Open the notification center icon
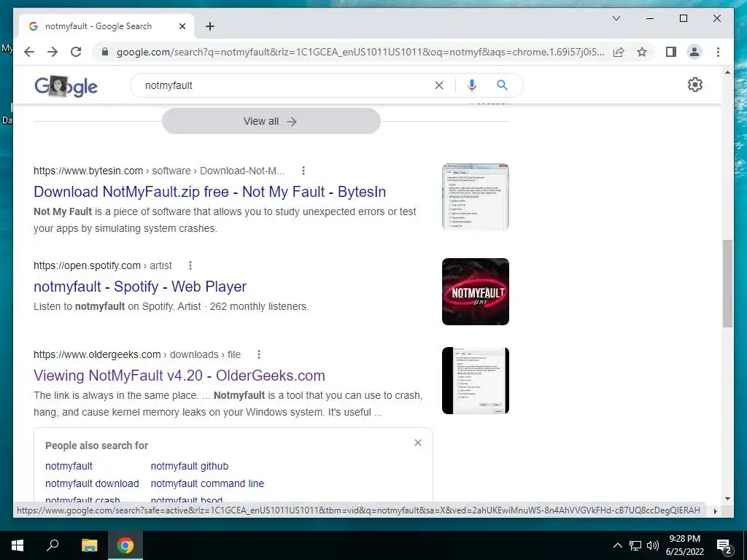This screenshot has height=560, width=747. 724,547
